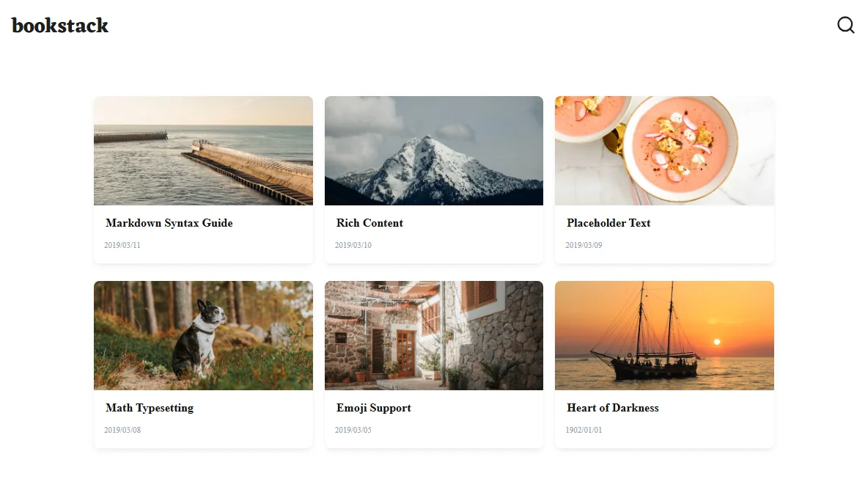Open the dog in forest thumbnail
The height and width of the screenshot is (479, 868).
click(x=203, y=335)
